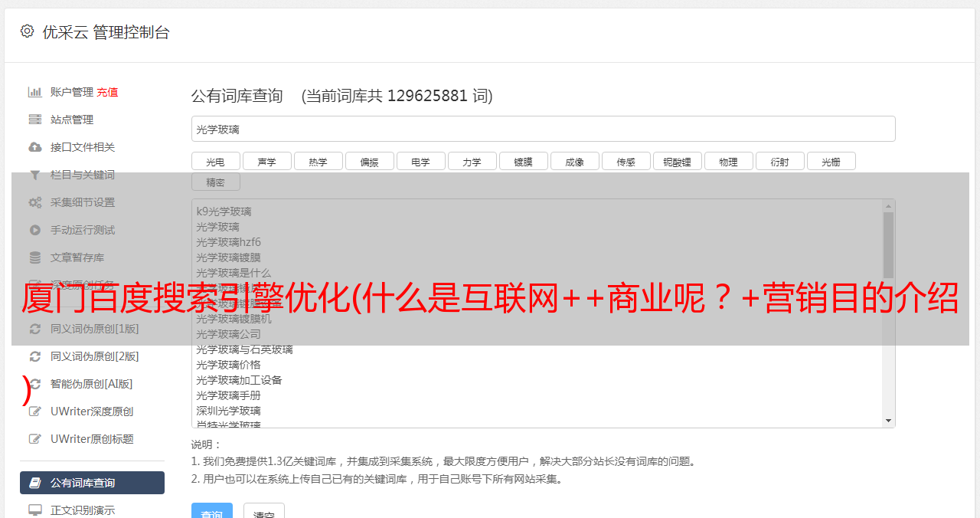Select the 光电 keyword tag
This screenshot has height=518, width=980.
(x=215, y=161)
